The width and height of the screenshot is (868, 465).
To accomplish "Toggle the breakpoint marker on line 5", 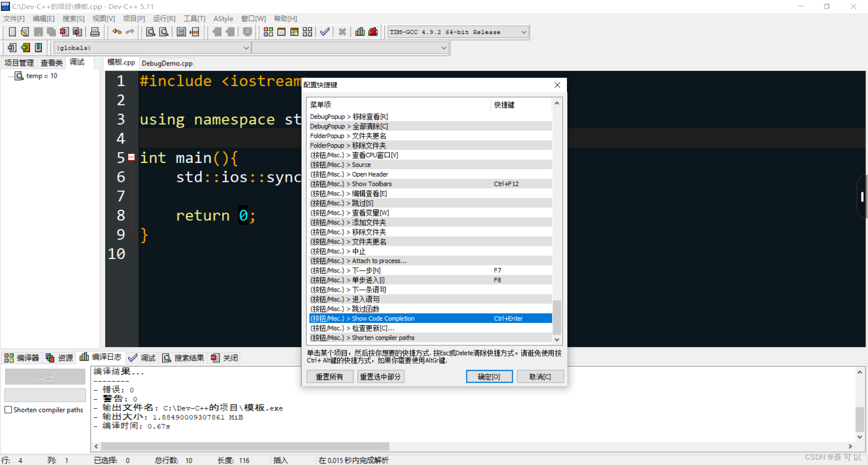I will 131,157.
